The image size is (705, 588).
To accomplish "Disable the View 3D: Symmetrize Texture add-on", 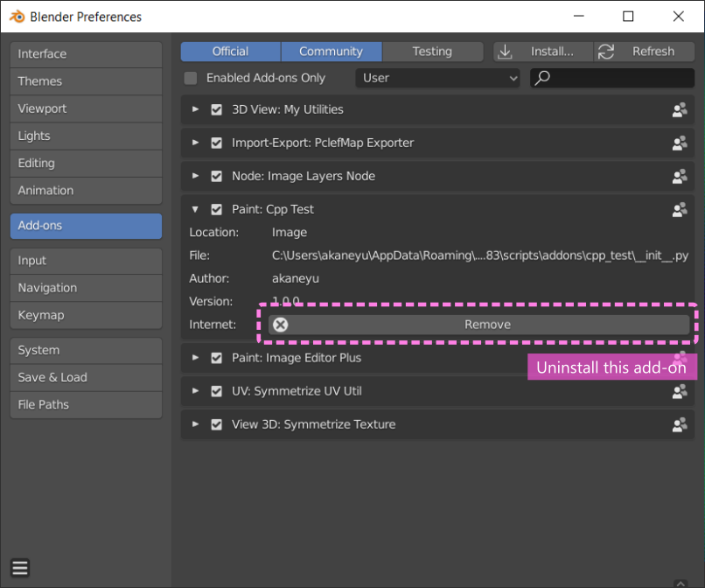I will tap(216, 424).
